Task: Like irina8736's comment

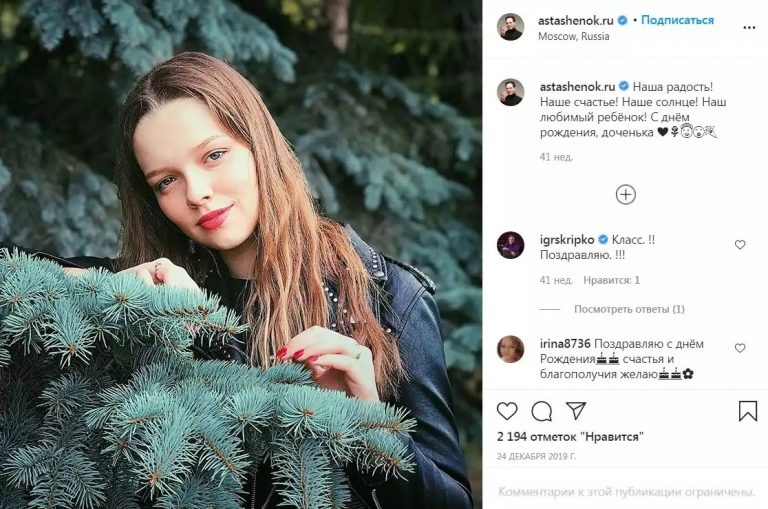Action: pos(740,348)
